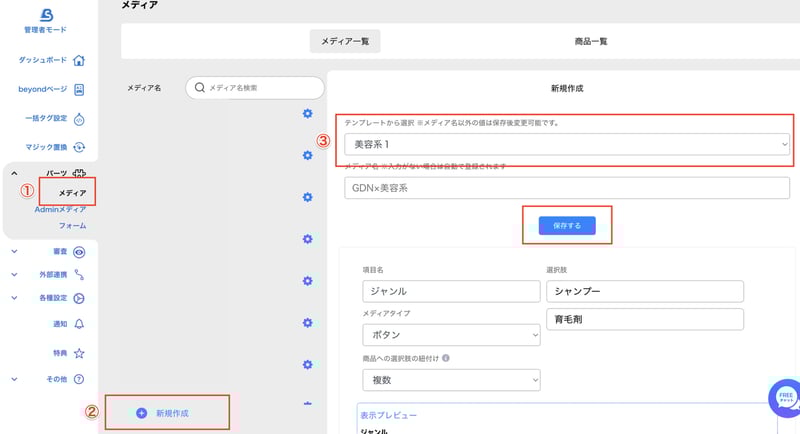Open the FREE chat bubble widget
This screenshot has height=434, width=800.
(785, 398)
